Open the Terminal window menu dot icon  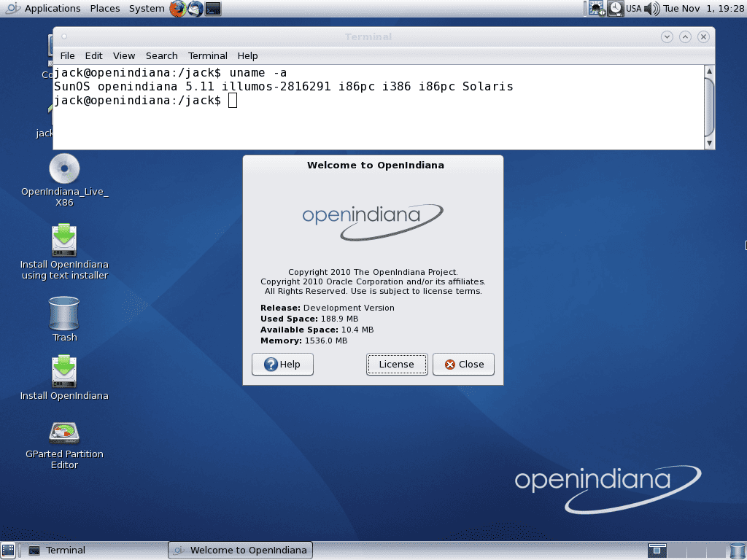64,36
